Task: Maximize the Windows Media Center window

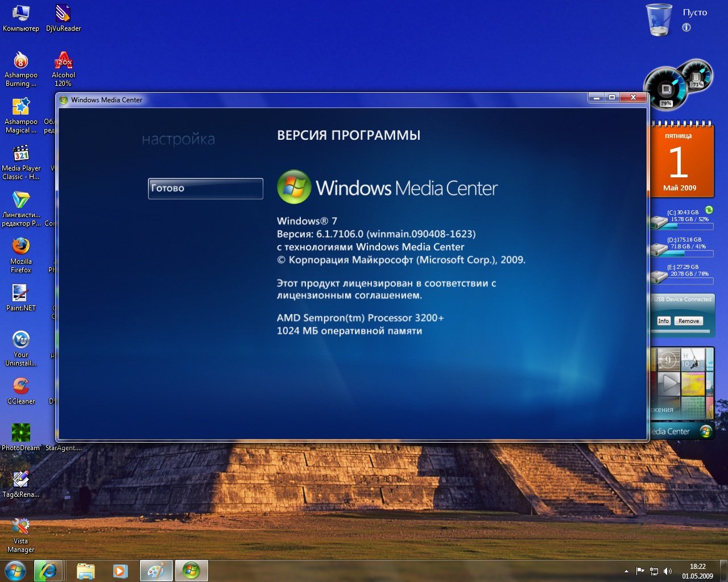Action: [x=612, y=98]
